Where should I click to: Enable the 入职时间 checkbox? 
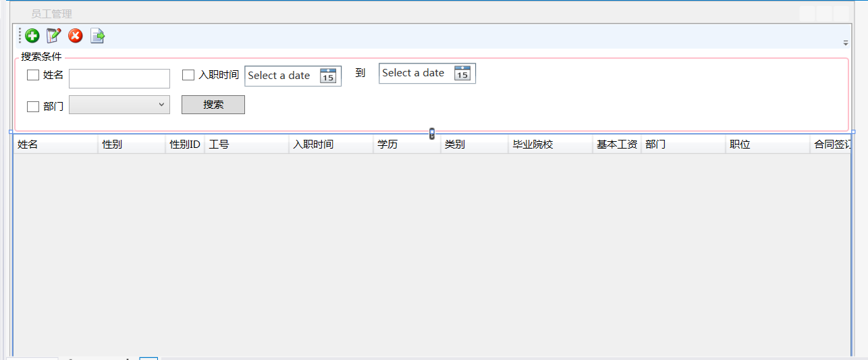coord(188,75)
